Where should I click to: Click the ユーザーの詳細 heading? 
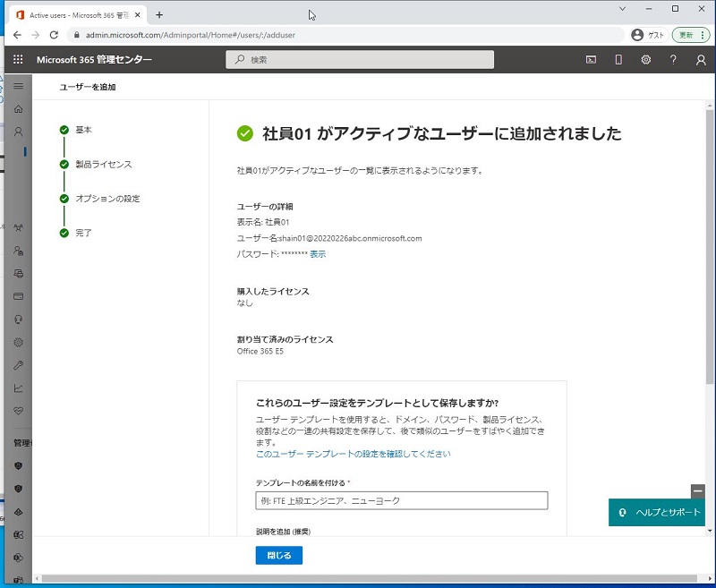click(x=265, y=207)
